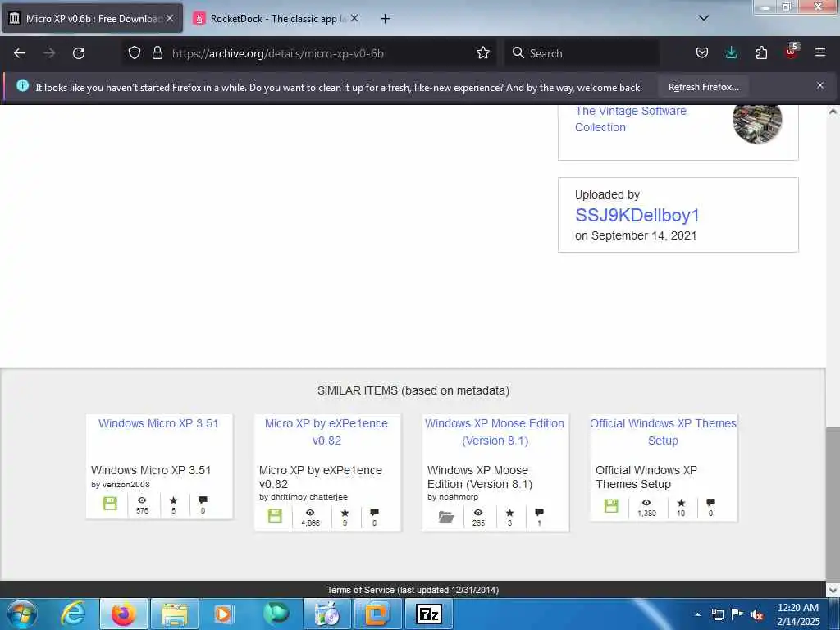This screenshot has width=840, height=630.
Task: Click 'by noahmorp' text
Action: [453, 497]
